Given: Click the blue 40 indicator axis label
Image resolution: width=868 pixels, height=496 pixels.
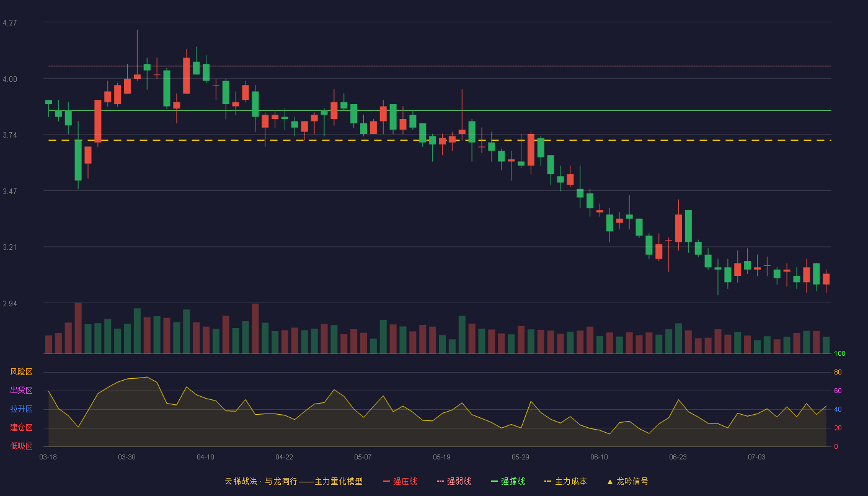Looking at the screenshot, I should coord(838,409).
